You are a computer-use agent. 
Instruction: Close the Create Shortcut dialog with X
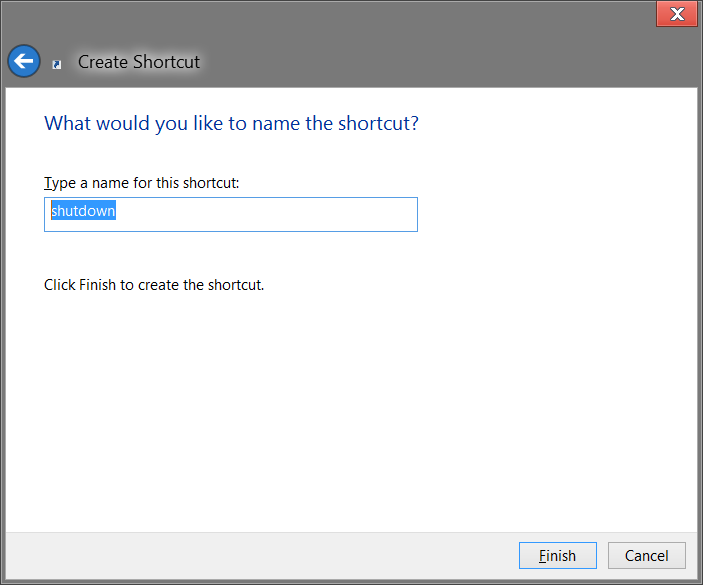coord(677,14)
